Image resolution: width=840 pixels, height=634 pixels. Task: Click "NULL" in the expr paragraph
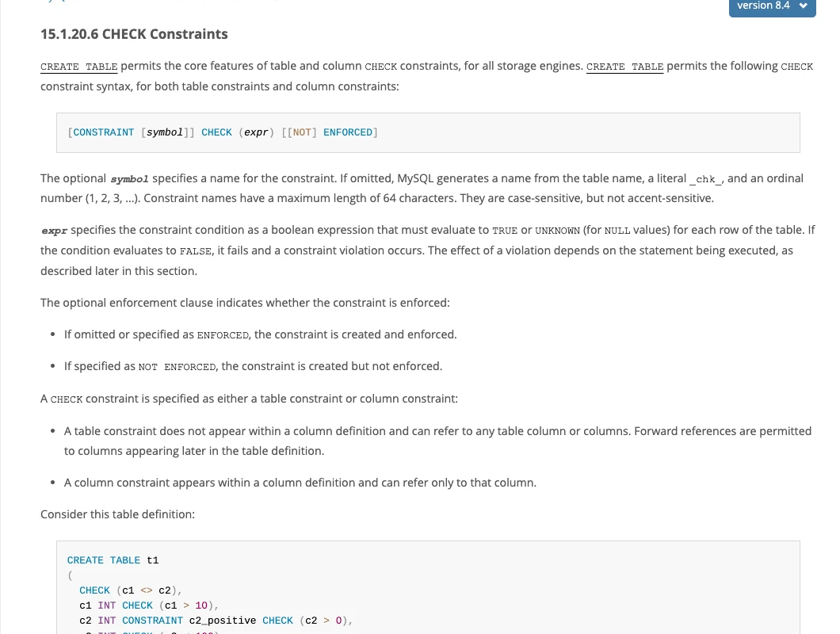pyautogui.click(x=617, y=231)
